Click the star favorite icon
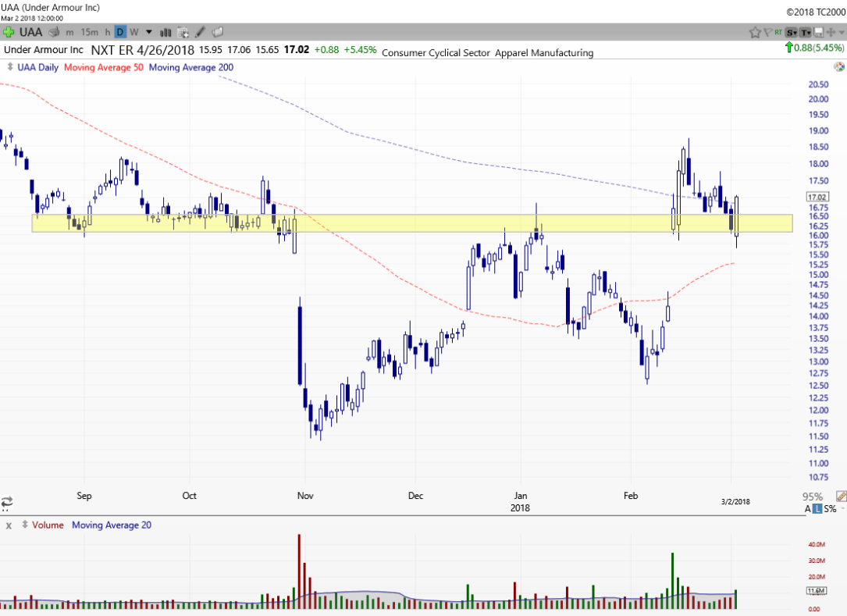Screen dimensions: 847x616 point(755,32)
